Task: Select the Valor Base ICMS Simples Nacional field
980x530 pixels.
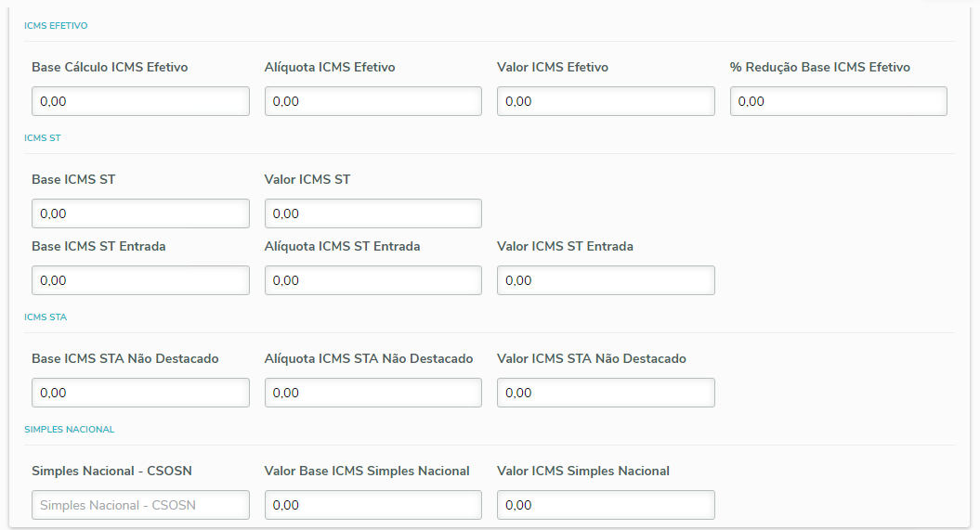Action: point(372,505)
